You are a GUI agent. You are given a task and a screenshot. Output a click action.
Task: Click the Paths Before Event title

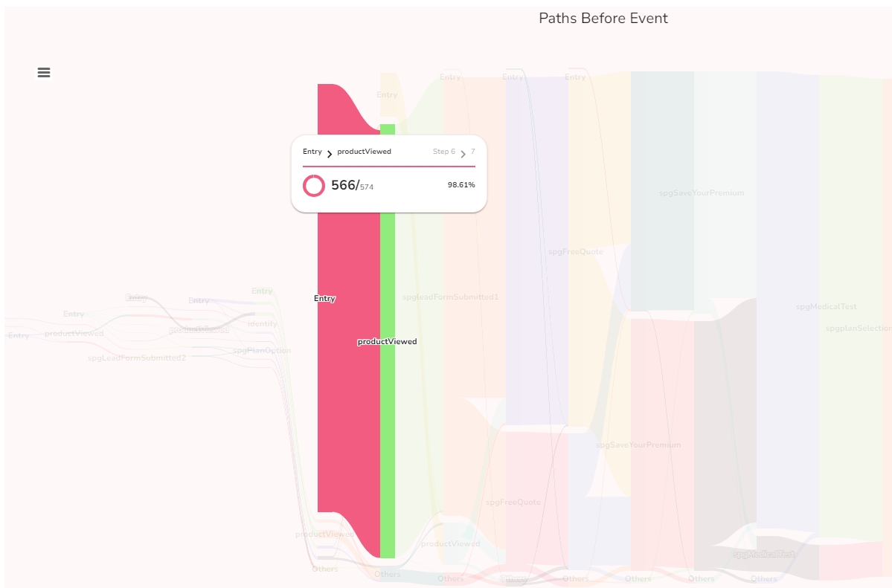coord(603,19)
